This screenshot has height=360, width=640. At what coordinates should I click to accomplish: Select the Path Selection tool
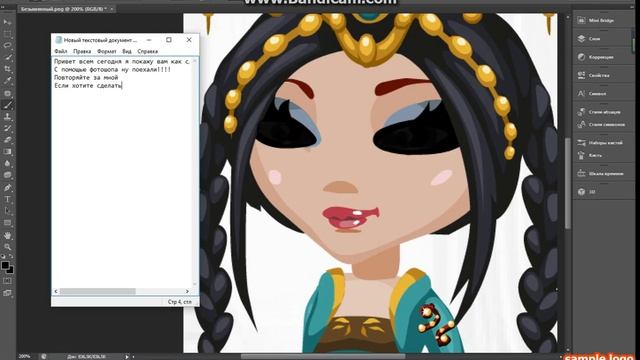point(7,211)
